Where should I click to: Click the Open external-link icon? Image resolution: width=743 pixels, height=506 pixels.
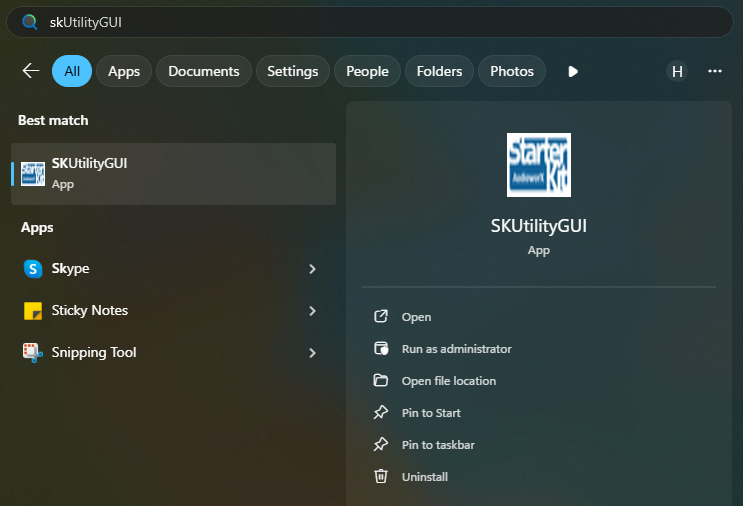pos(381,316)
